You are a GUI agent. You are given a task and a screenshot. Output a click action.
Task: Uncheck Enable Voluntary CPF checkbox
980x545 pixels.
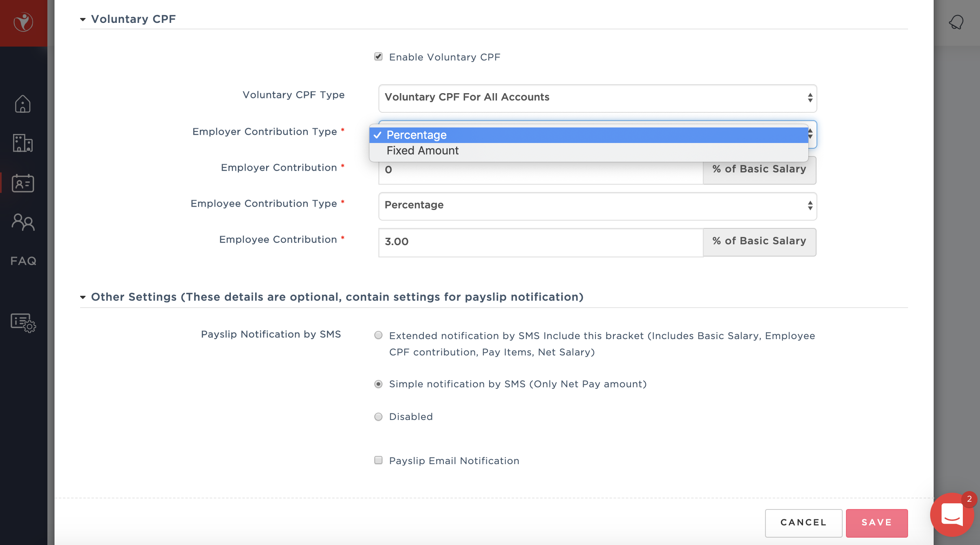[x=378, y=57]
